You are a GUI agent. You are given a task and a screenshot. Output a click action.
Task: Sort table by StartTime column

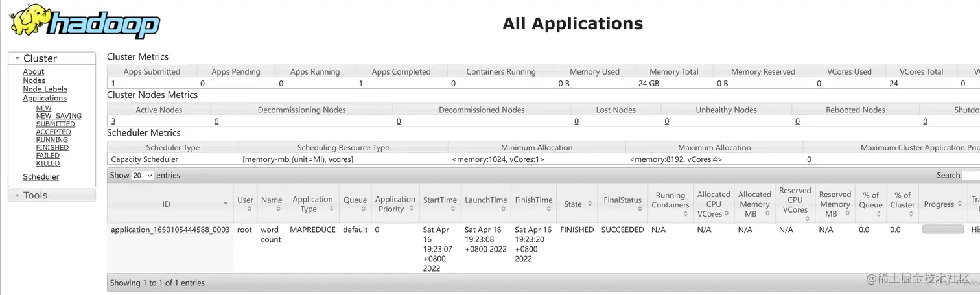point(440,204)
